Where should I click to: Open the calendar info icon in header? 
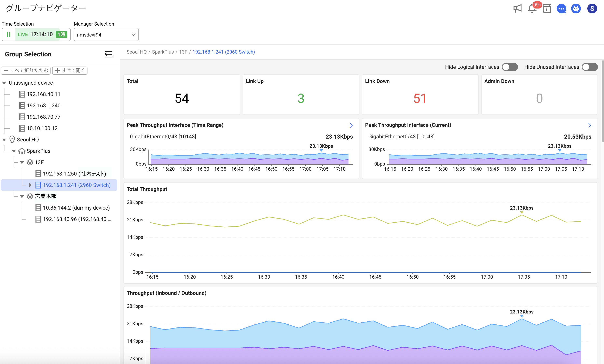coord(547,9)
